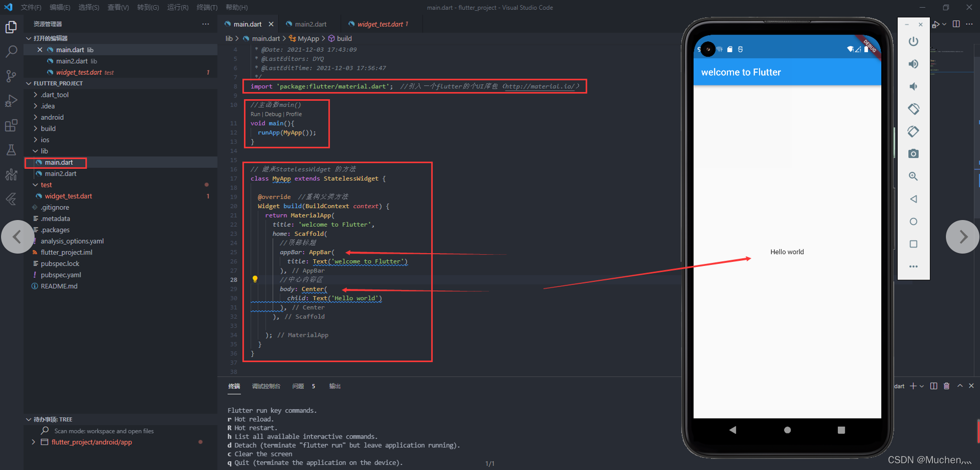The height and width of the screenshot is (470, 980).
Task: Open the Source Control view
Action: click(x=11, y=76)
